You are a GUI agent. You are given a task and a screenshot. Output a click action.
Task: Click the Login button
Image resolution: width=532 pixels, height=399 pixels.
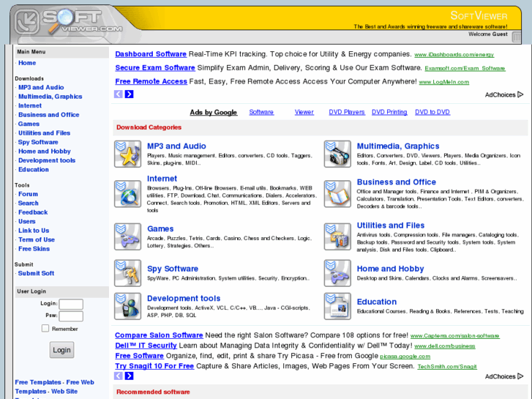(x=61, y=350)
